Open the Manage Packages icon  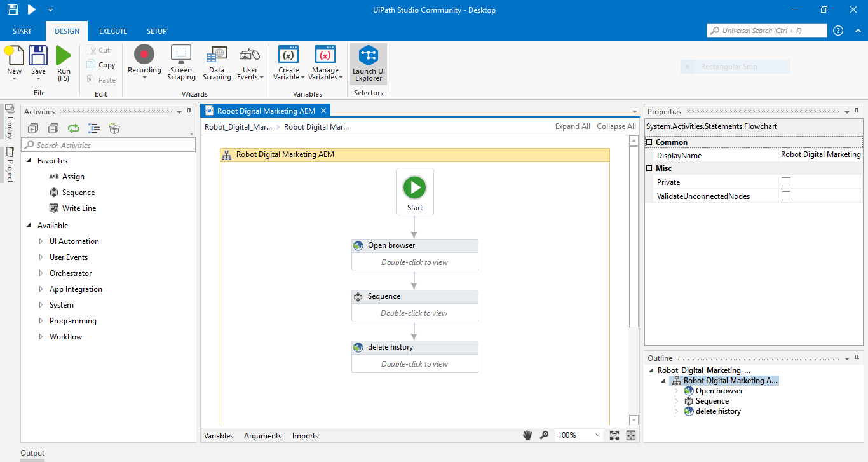point(114,128)
